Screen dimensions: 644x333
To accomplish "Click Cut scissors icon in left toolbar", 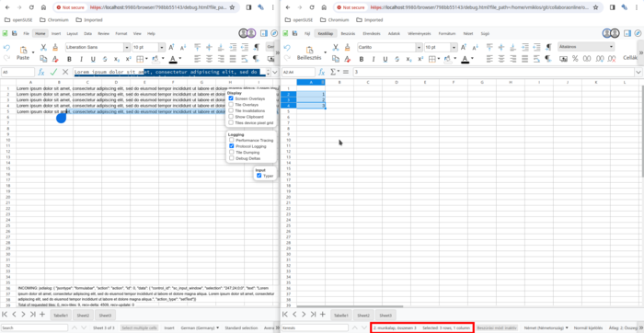I will [43, 47].
